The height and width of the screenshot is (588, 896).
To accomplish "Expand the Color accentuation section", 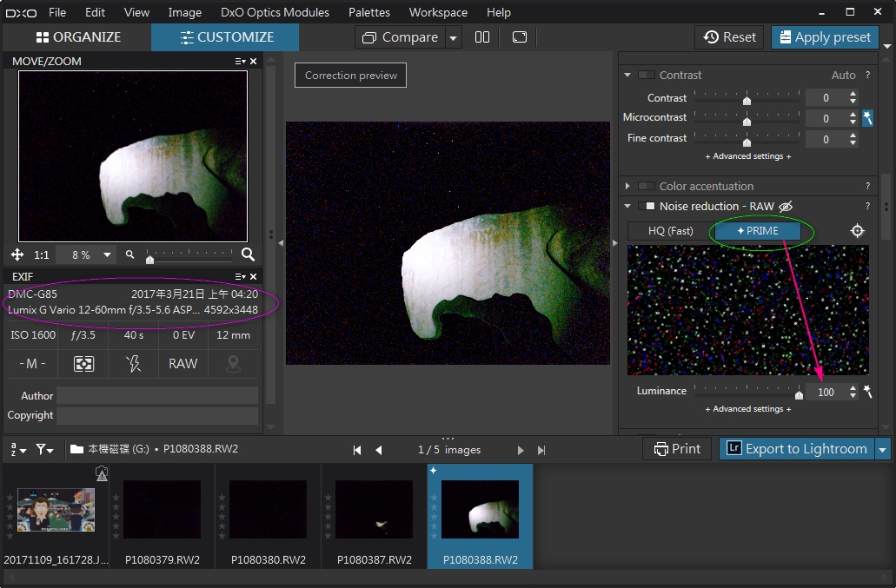I will [627, 186].
